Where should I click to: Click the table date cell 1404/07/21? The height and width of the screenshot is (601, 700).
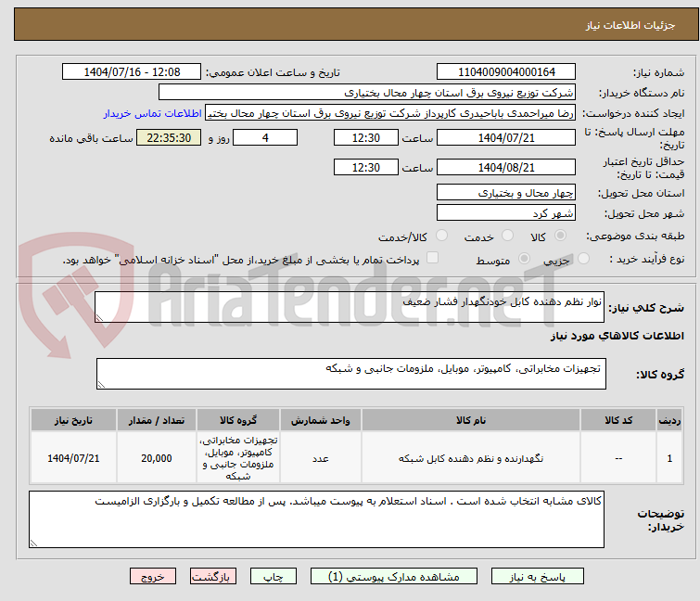[73, 458]
